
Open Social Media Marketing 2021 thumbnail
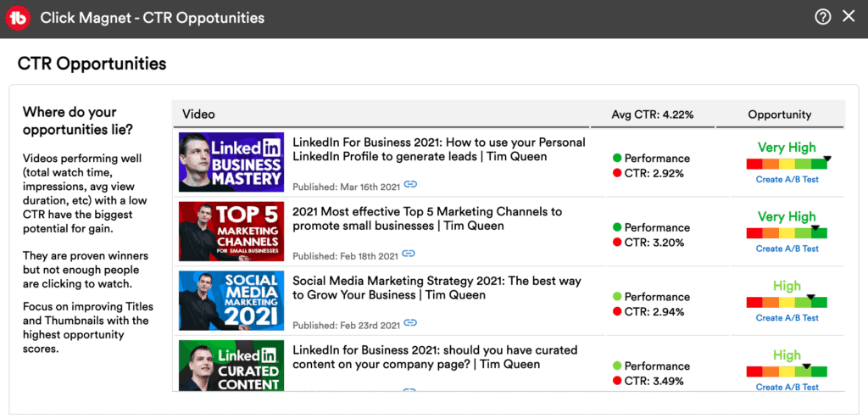point(231,301)
